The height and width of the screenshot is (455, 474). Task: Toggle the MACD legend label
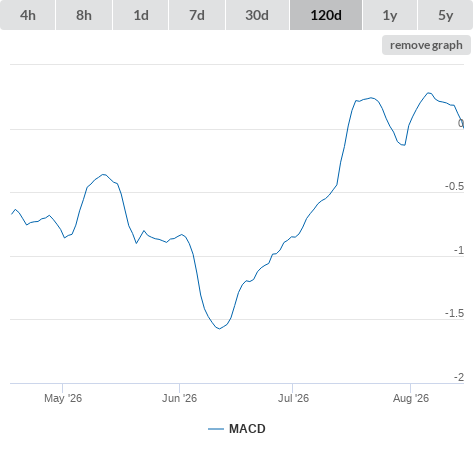[x=247, y=429]
